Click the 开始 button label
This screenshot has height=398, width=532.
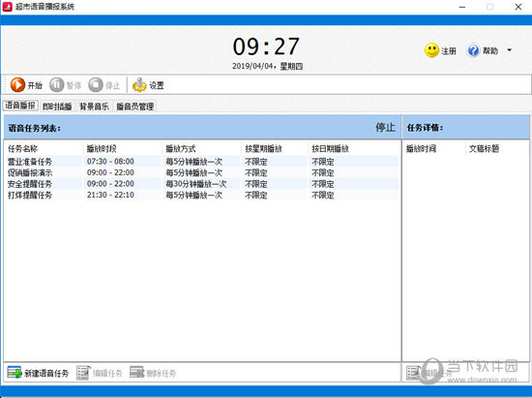tap(35, 85)
